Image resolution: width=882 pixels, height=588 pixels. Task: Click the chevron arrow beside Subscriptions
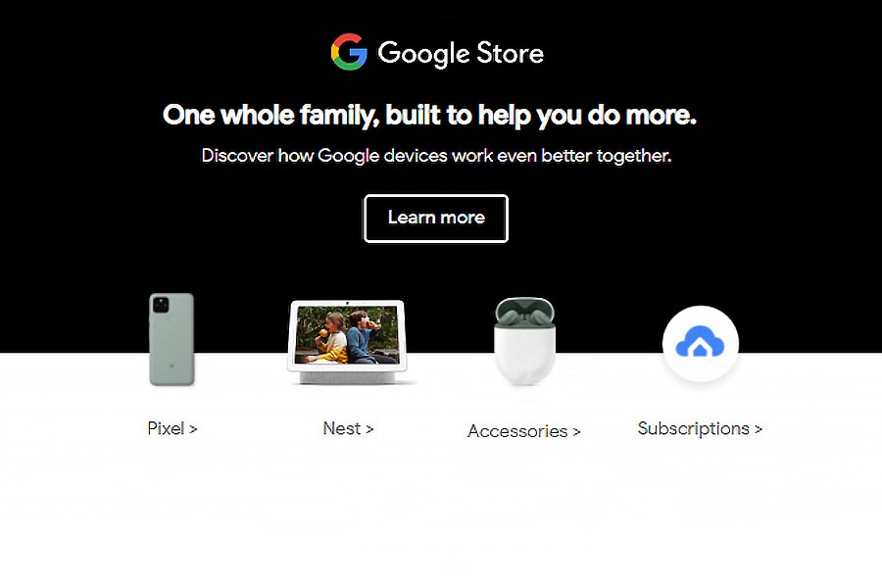point(759,429)
